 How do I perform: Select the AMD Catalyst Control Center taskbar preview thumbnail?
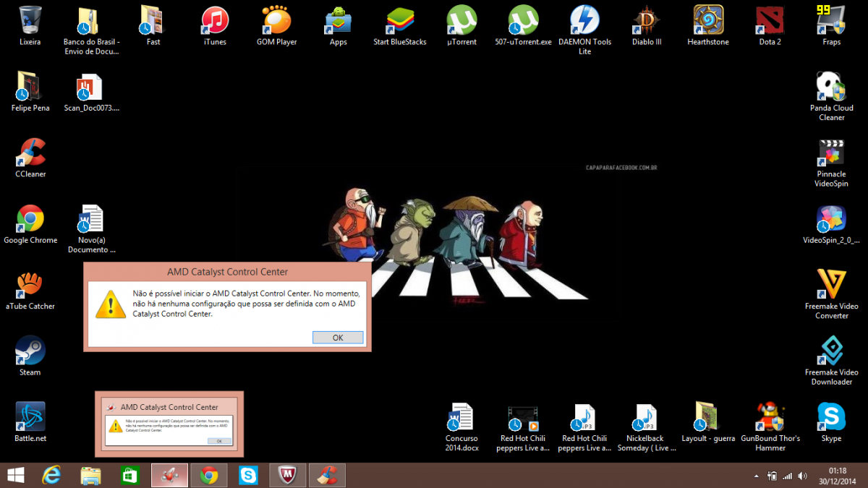click(x=169, y=424)
